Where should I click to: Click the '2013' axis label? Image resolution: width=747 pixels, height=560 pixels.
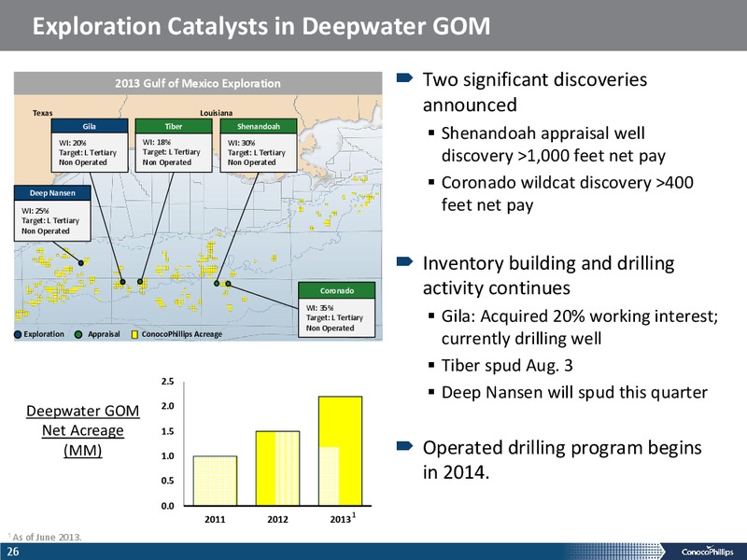[341, 519]
